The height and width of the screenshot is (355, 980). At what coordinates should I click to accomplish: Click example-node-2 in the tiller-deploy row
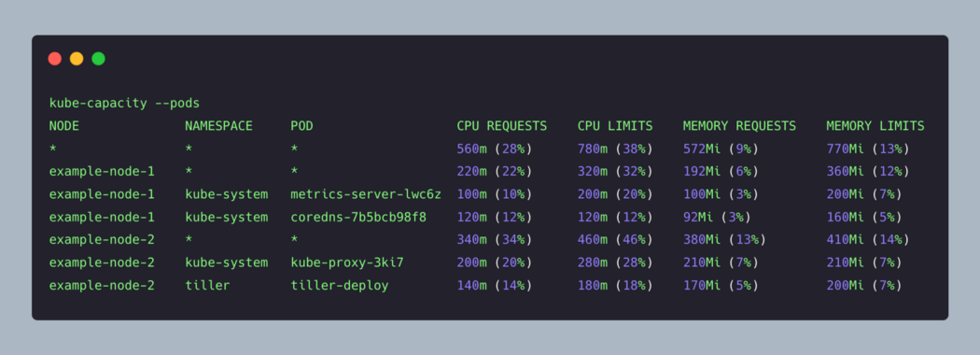tap(102, 286)
